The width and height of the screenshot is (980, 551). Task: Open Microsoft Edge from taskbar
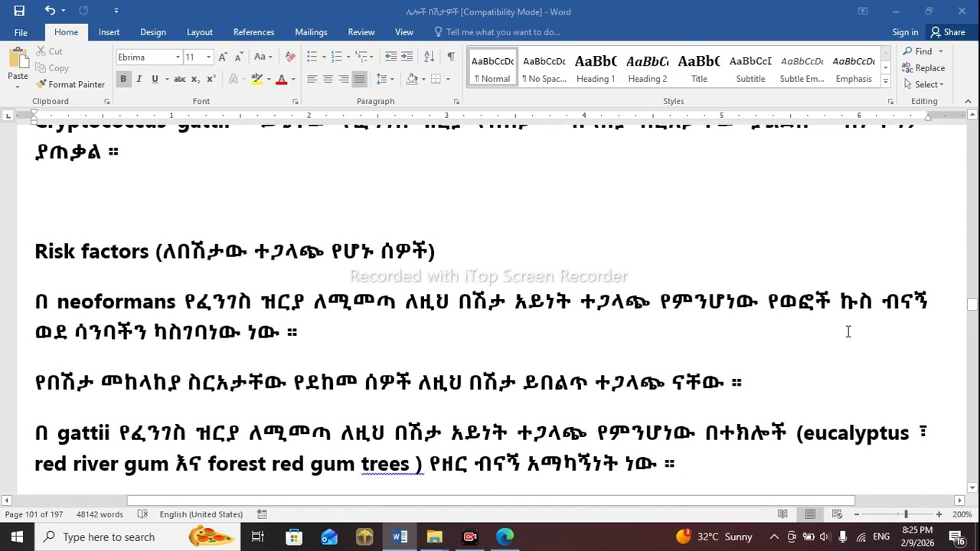coord(505,537)
